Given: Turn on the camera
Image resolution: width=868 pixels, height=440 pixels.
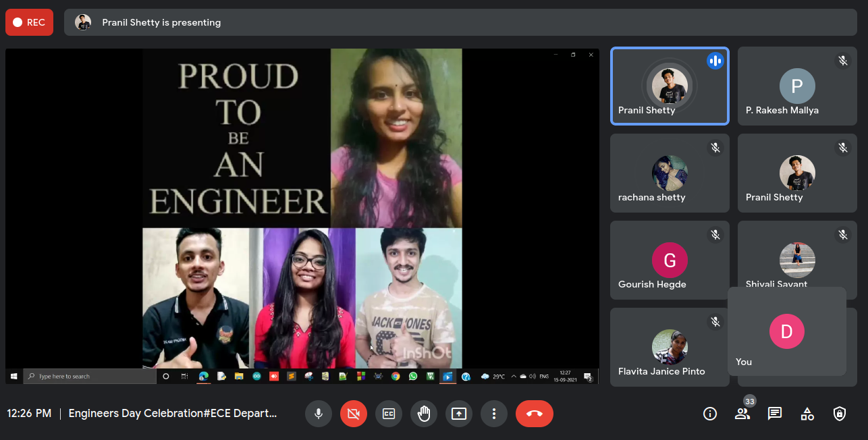Looking at the screenshot, I should [353, 414].
